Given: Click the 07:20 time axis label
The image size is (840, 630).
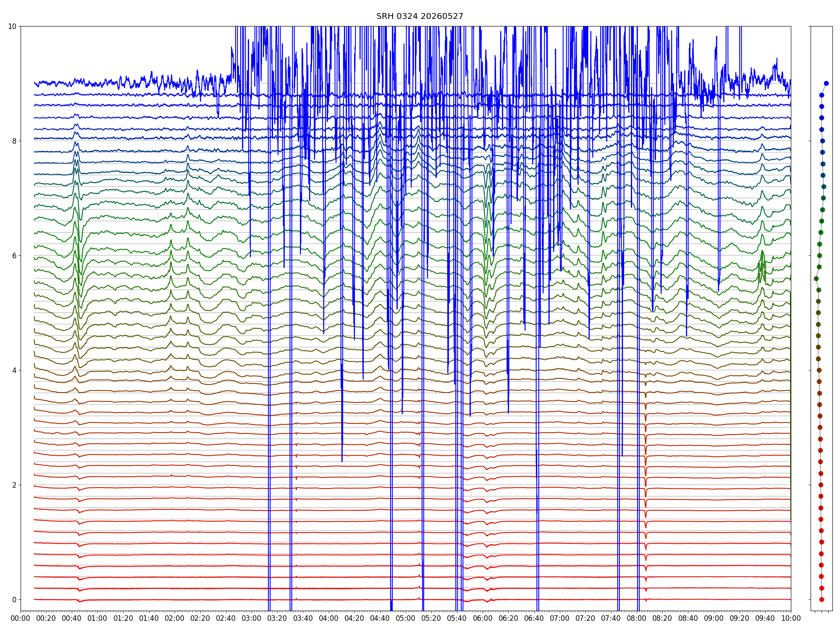Looking at the screenshot, I should click(585, 619).
